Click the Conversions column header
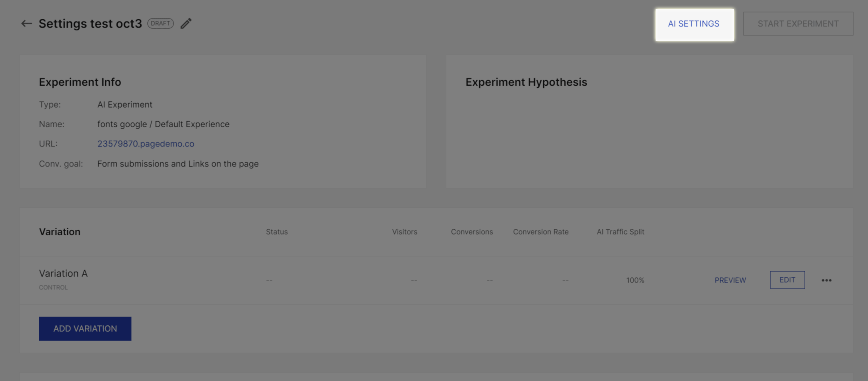868x381 pixels. click(x=472, y=232)
